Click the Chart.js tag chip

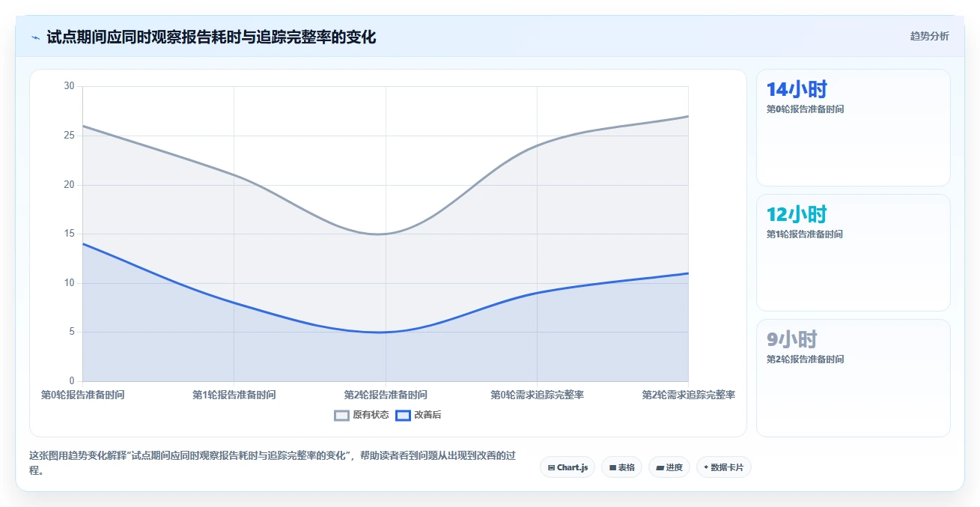click(x=567, y=467)
